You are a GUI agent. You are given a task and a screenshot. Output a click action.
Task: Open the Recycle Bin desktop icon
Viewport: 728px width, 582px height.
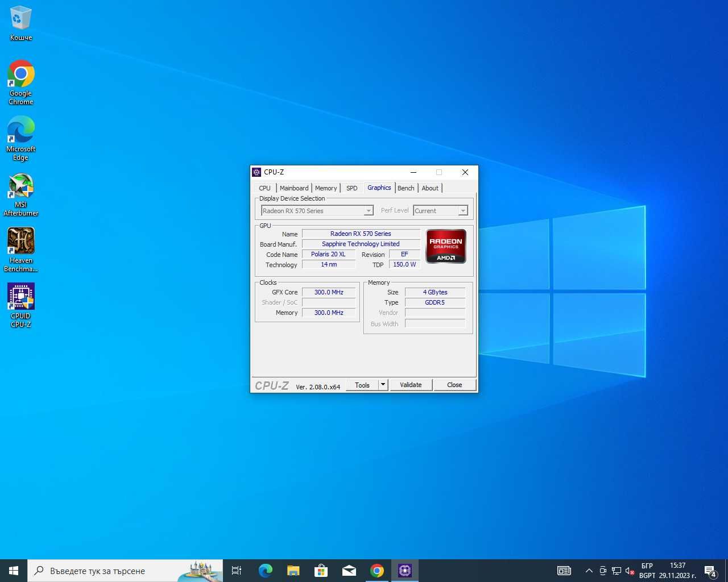[21, 23]
